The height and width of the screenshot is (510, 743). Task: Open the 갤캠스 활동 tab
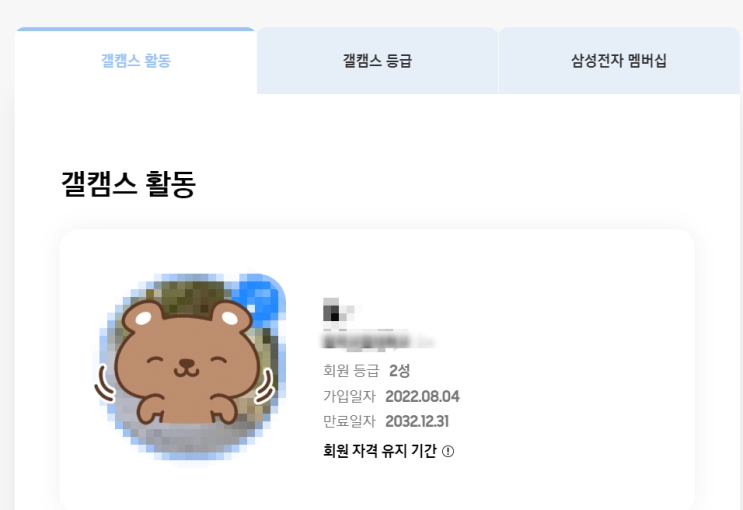click(x=136, y=61)
